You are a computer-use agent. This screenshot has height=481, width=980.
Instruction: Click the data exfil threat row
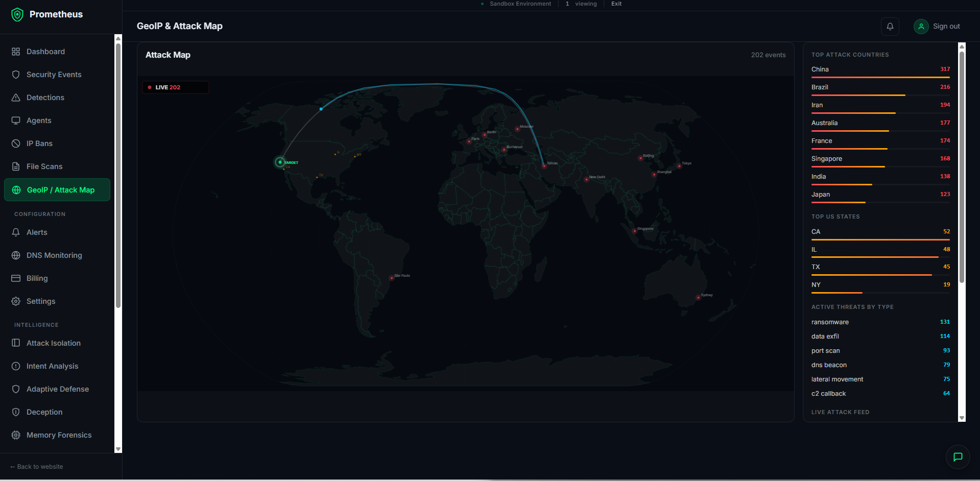(880, 336)
